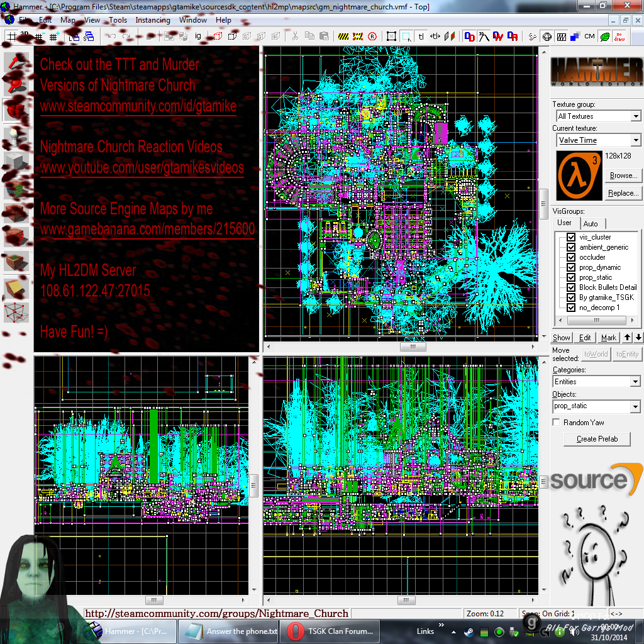644x644 pixels.
Task: Select the Clipping tool
Action: 16,287
